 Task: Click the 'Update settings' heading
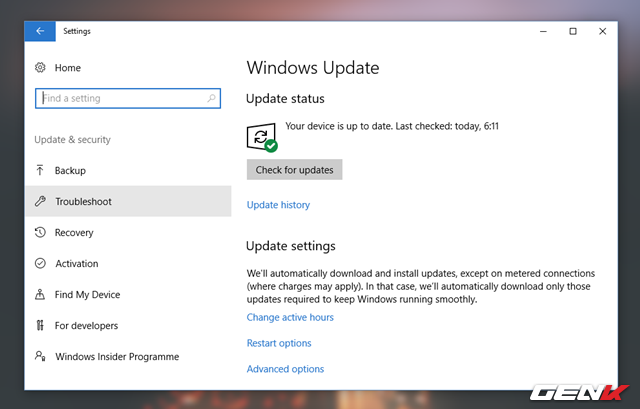click(291, 246)
